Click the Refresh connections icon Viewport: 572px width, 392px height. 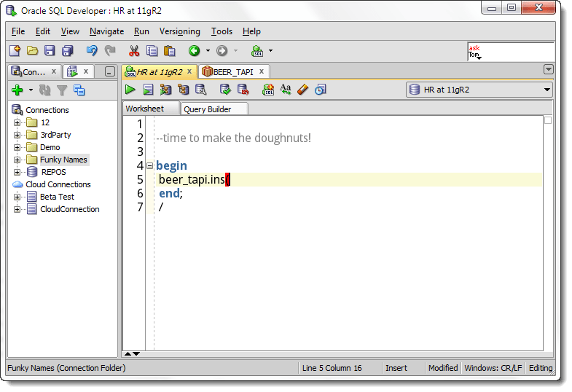(45, 90)
